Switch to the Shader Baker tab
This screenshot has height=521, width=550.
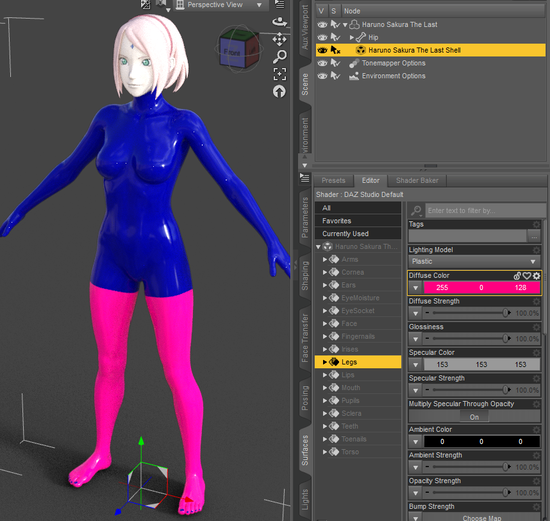click(417, 181)
